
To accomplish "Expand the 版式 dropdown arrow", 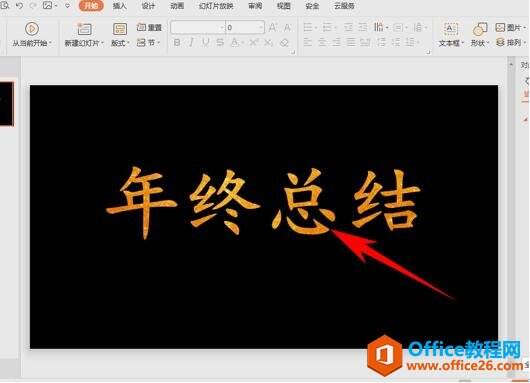I will pyautogui.click(x=129, y=43).
